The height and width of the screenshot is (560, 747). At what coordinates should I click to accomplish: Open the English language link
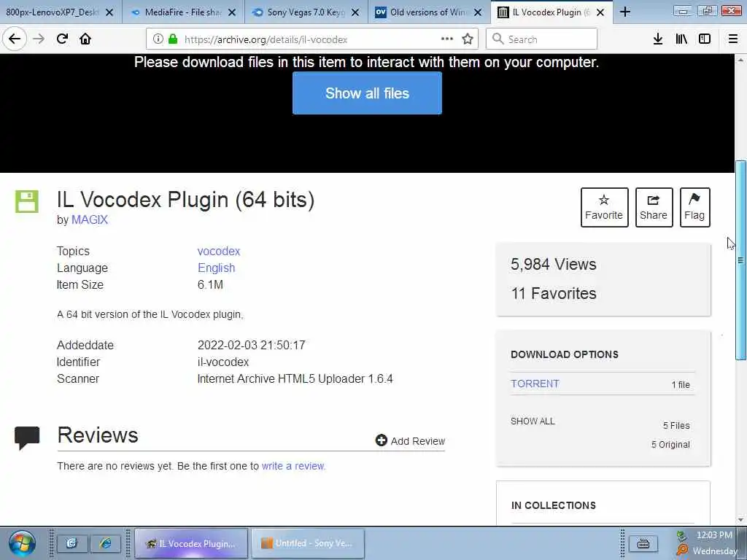click(216, 268)
